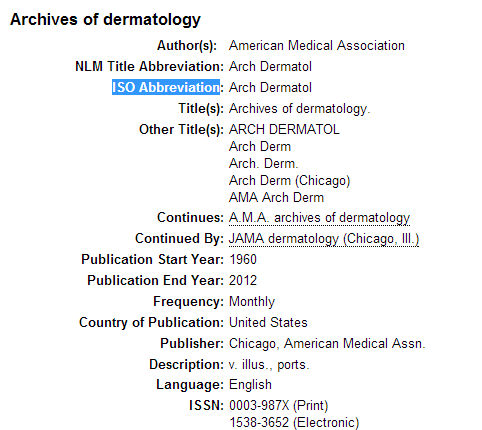Click the United States country value

(268, 322)
